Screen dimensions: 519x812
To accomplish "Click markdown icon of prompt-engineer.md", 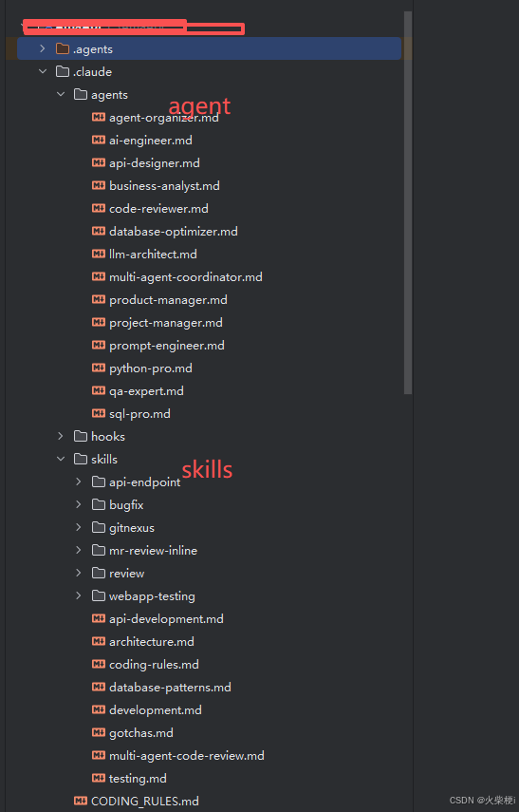I will click(x=99, y=345).
